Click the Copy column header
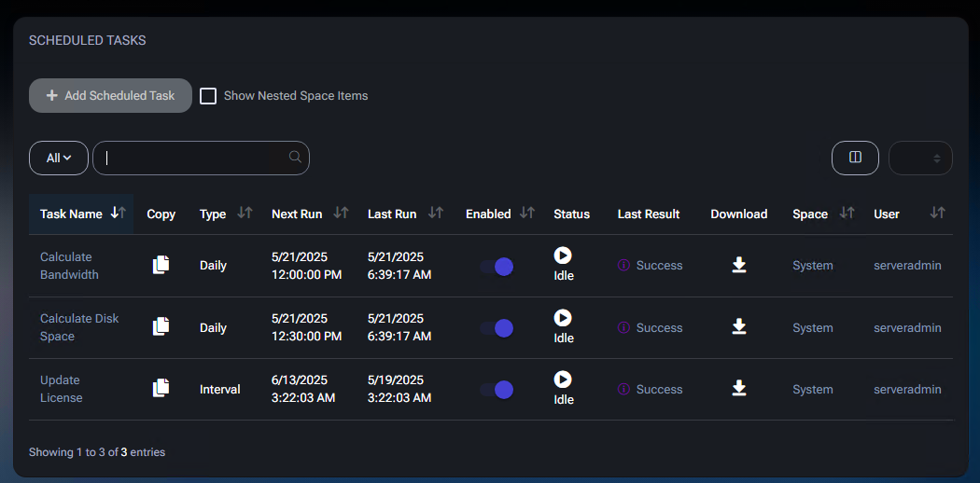The height and width of the screenshot is (483, 980). coord(161,214)
